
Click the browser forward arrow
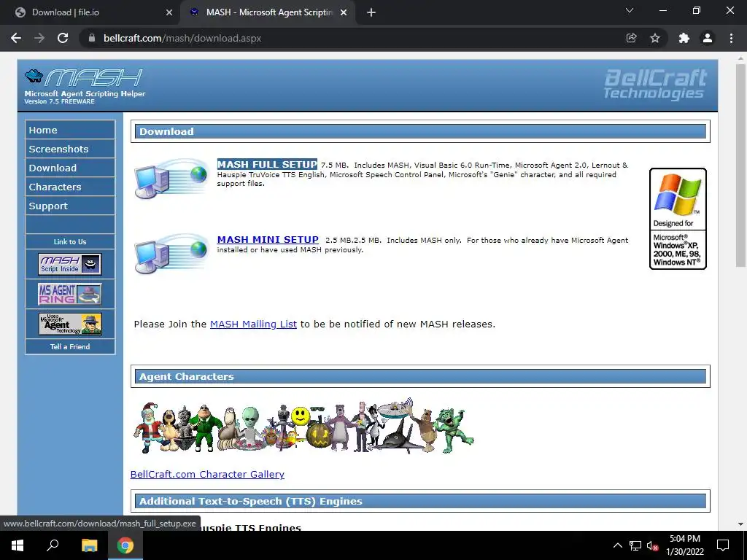click(x=39, y=38)
